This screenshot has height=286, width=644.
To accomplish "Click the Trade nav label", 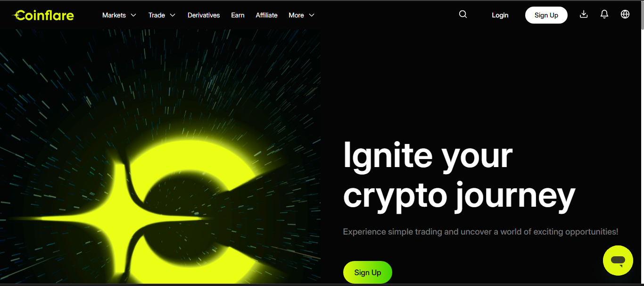I will (157, 15).
